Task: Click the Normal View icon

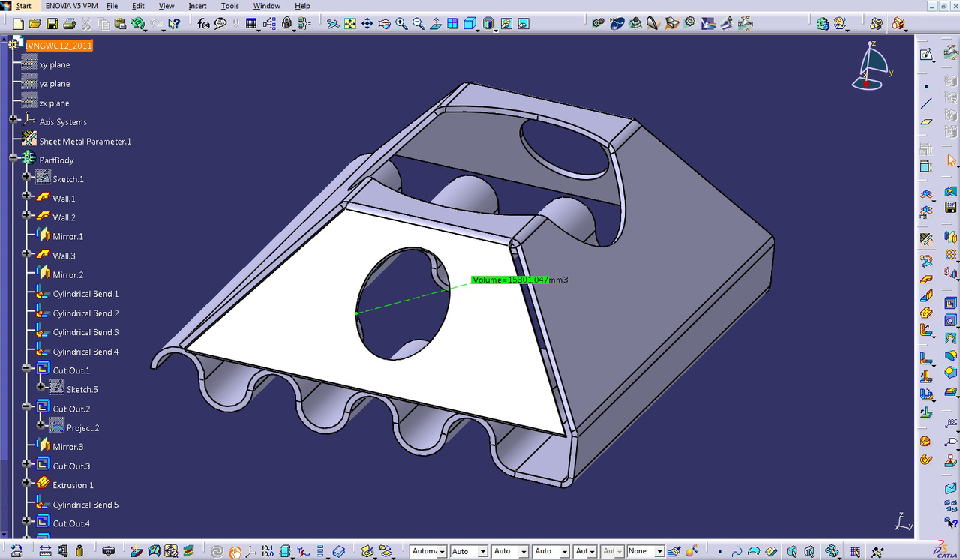Action: pyautogui.click(x=436, y=24)
